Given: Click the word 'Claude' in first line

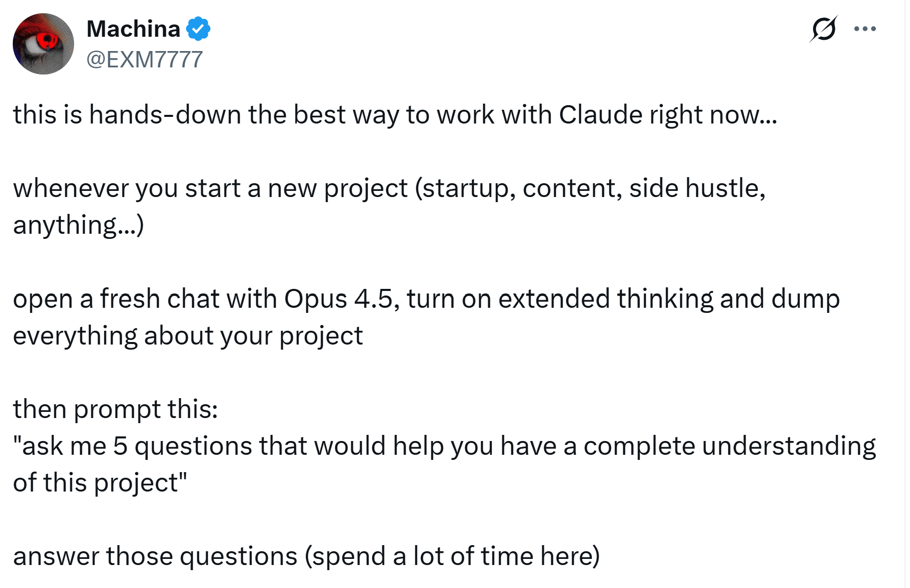Looking at the screenshot, I should (x=601, y=115).
